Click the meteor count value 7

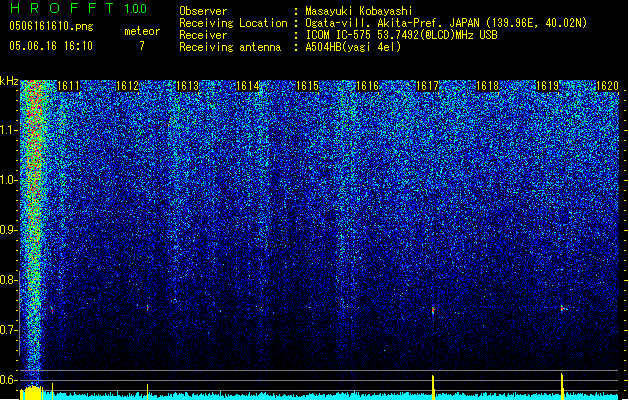pos(142,46)
